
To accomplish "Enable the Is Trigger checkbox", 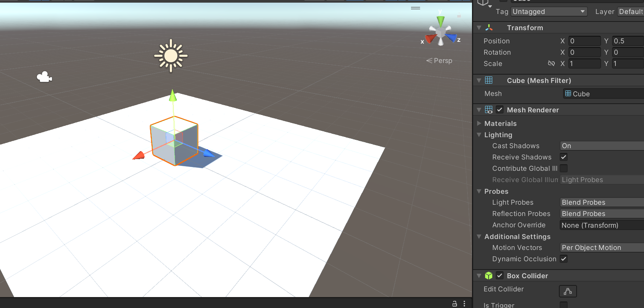I will (563, 305).
